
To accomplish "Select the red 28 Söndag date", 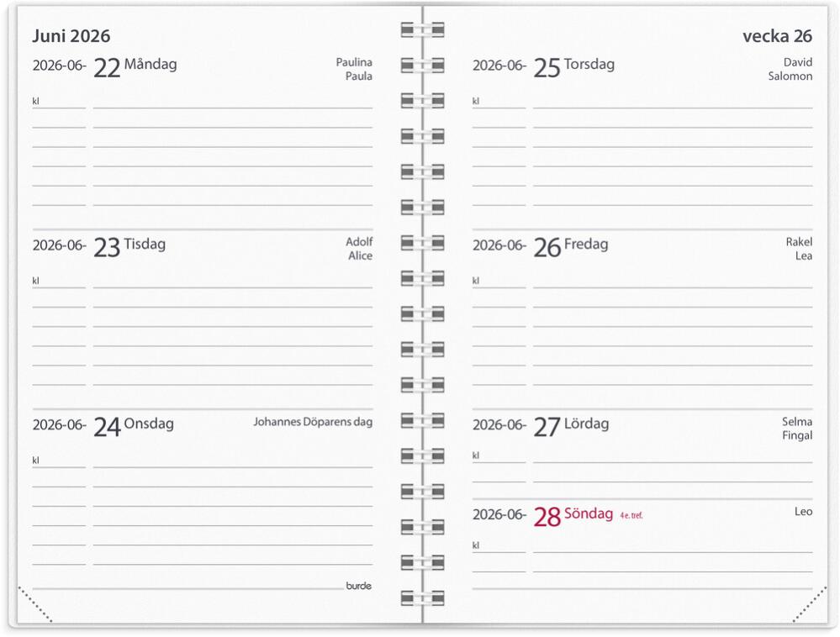I will click(573, 515).
